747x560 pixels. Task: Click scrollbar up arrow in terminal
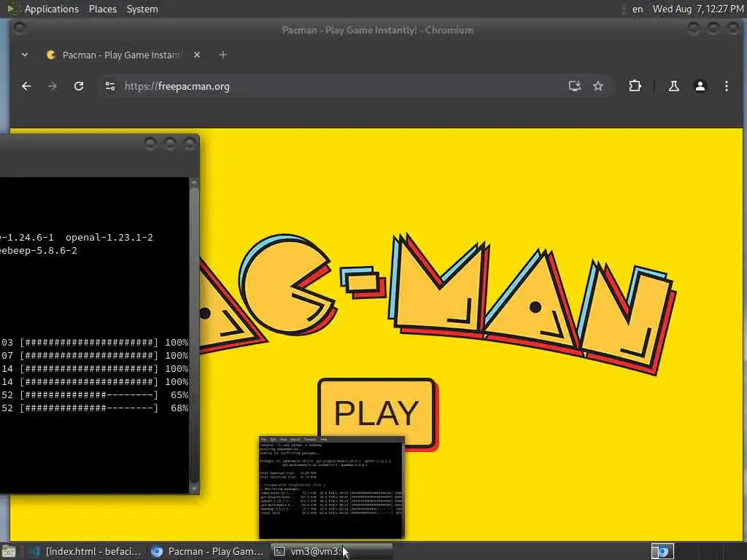tap(194, 182)
